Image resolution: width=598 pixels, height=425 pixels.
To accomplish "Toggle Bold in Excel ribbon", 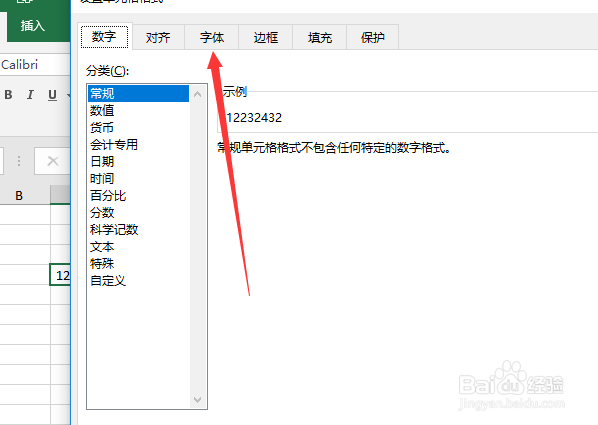I will point(8,95).
